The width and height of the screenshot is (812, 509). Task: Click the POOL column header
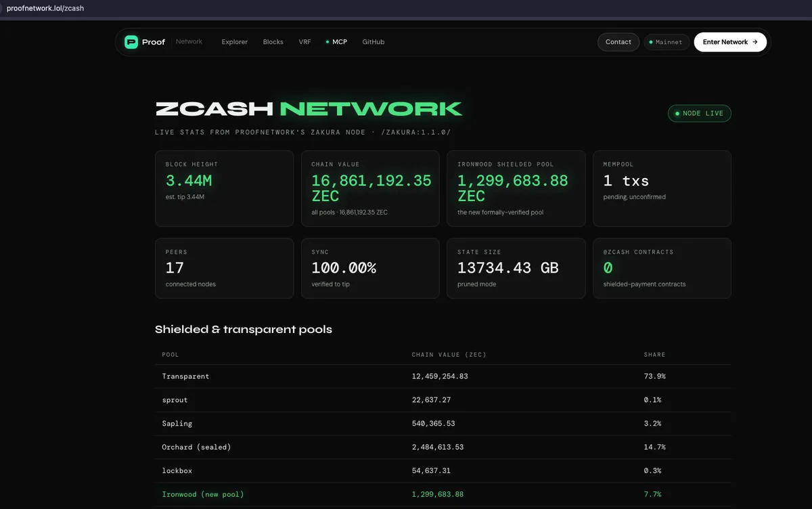coord(171,355)
